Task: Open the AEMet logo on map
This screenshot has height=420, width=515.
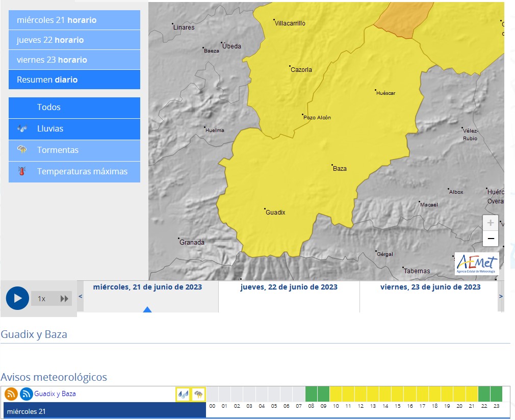Action: click(x=477, y=264)
